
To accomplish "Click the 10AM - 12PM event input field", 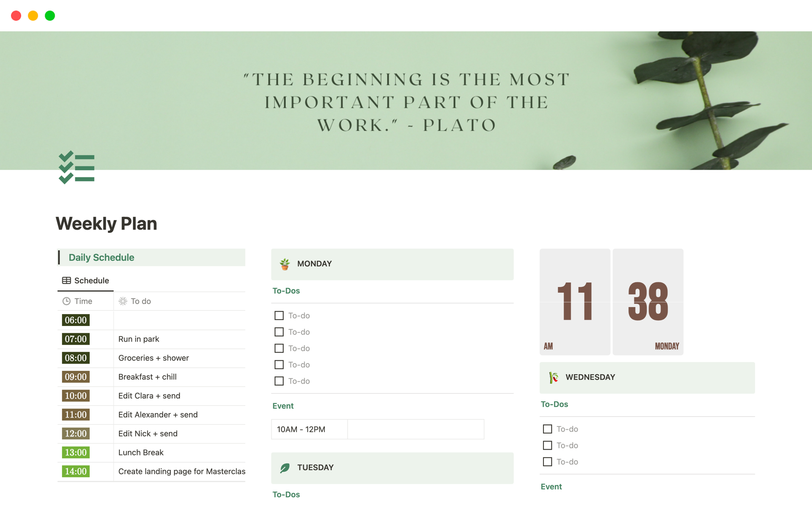I will 302,429.
